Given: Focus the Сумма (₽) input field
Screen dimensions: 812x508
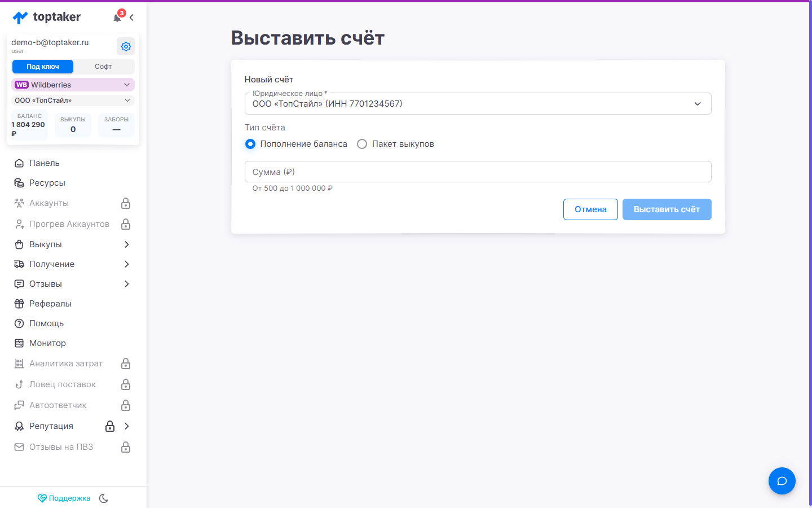Looking at the screenshot, I should tap(478, 172).
